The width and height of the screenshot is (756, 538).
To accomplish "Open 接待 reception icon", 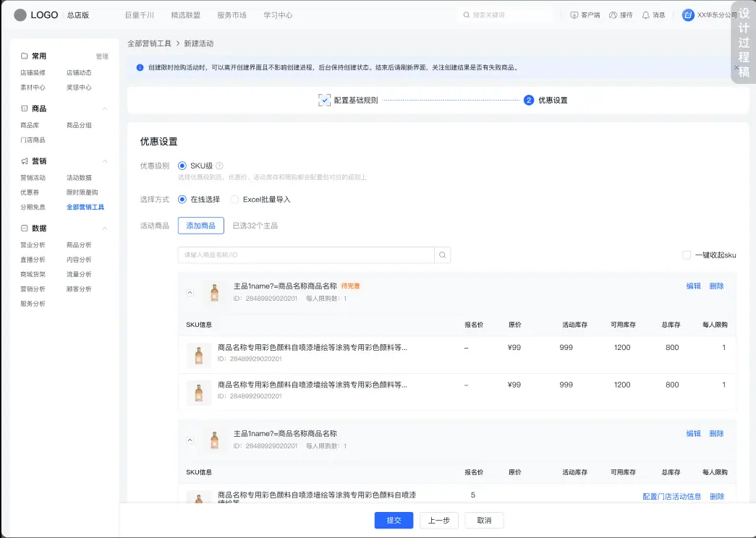I will [613, 15].
